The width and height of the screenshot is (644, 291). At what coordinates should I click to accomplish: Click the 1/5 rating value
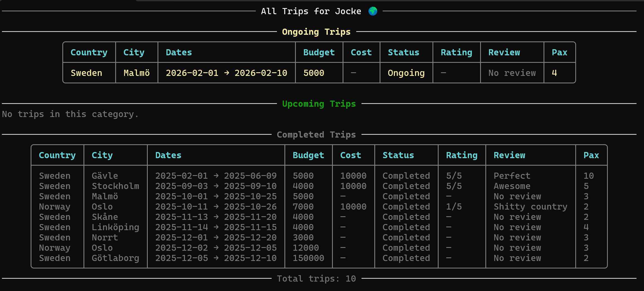tap(454, 207)
